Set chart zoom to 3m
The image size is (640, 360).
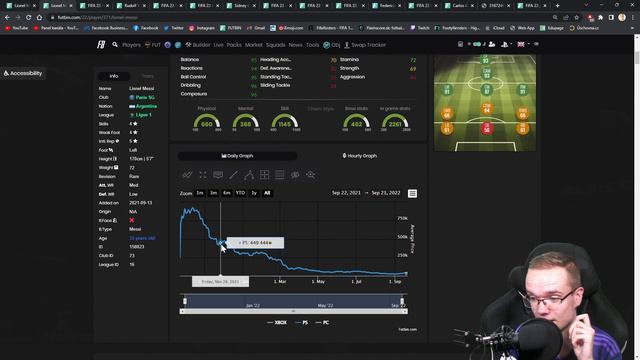[x=213, y=193]
